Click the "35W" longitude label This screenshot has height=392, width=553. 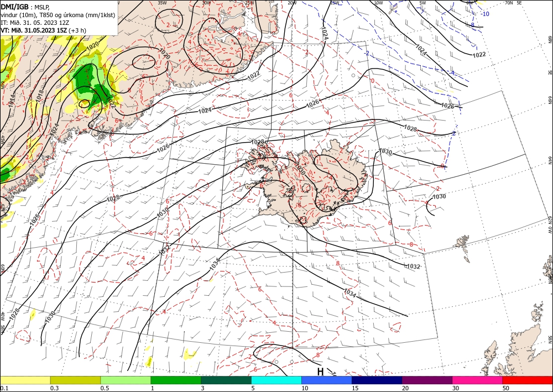click(162, 2)
